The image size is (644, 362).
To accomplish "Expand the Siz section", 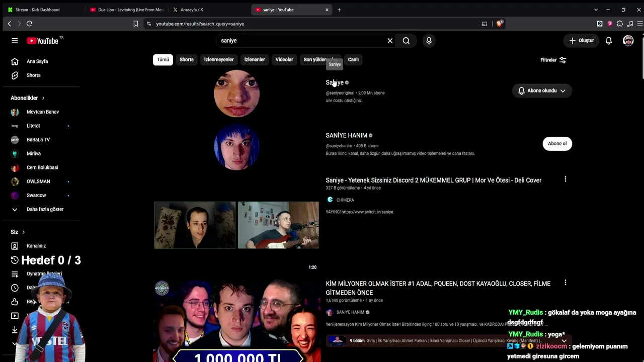I will click(18, 232).
